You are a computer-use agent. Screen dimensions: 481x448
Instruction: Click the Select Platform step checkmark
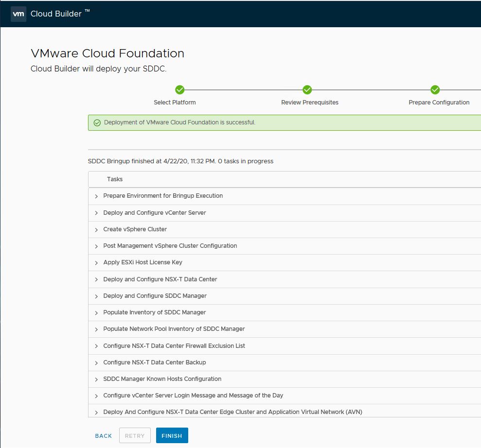click(179, 90)
